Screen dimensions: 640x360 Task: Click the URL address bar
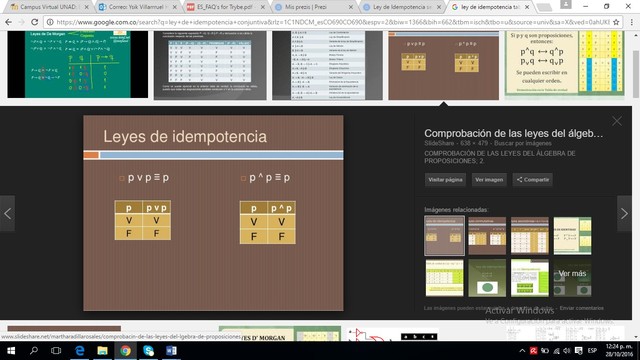[x=333, y=22]
